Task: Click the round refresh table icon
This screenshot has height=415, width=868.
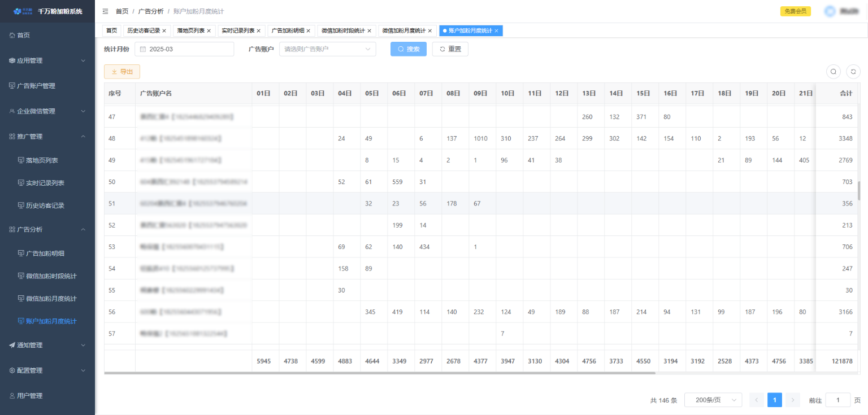Action: (853, 72)
